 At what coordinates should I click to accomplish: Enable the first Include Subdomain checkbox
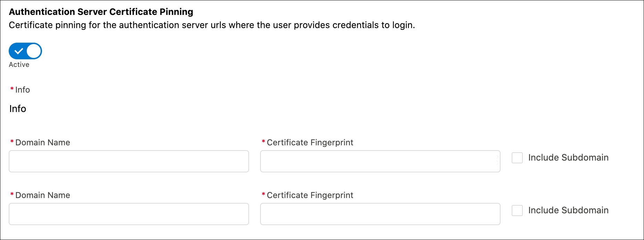tap(517, 158)
